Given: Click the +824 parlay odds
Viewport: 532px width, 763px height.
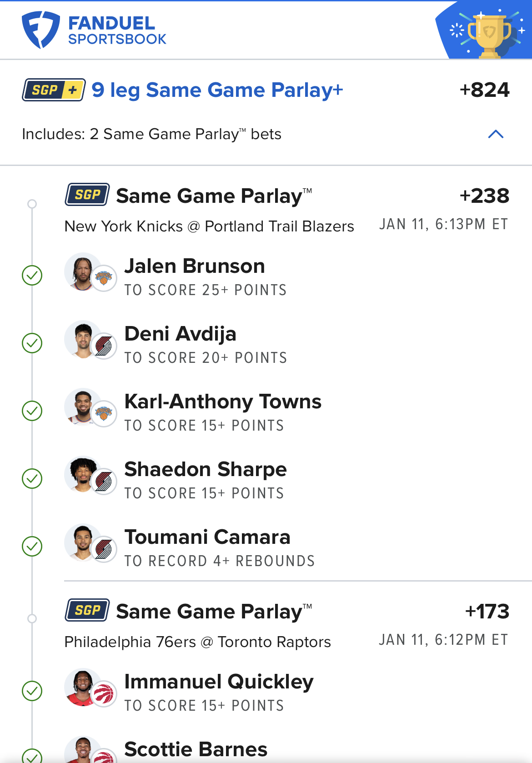Looking at the screenshot, I should (484, 90).
